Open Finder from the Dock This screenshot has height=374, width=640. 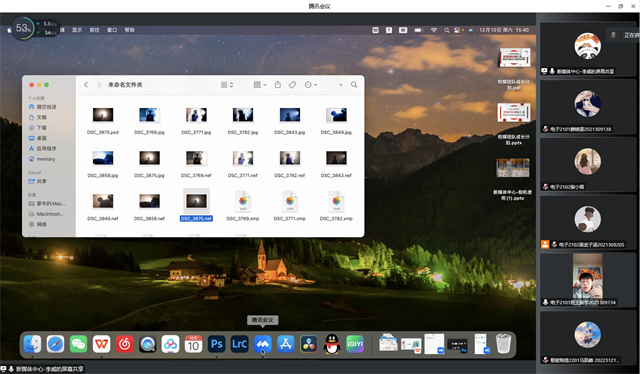point(32,344)
